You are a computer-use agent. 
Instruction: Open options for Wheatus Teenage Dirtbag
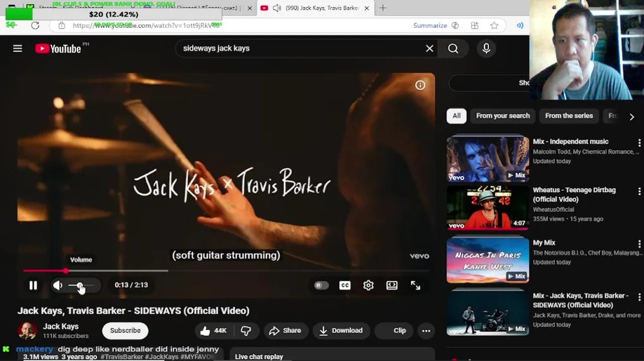click(639, 192)
